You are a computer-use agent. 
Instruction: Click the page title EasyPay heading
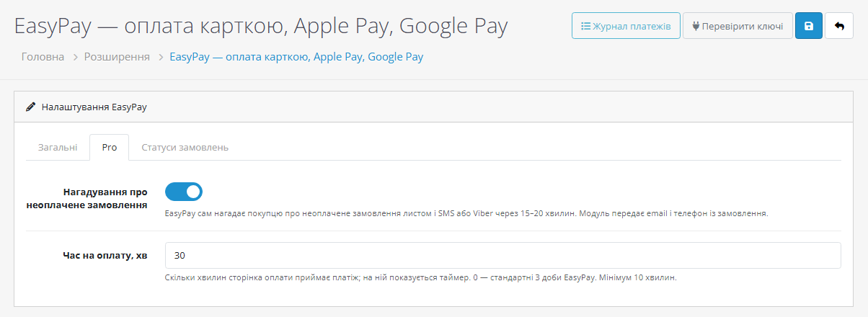pos(261,27)
